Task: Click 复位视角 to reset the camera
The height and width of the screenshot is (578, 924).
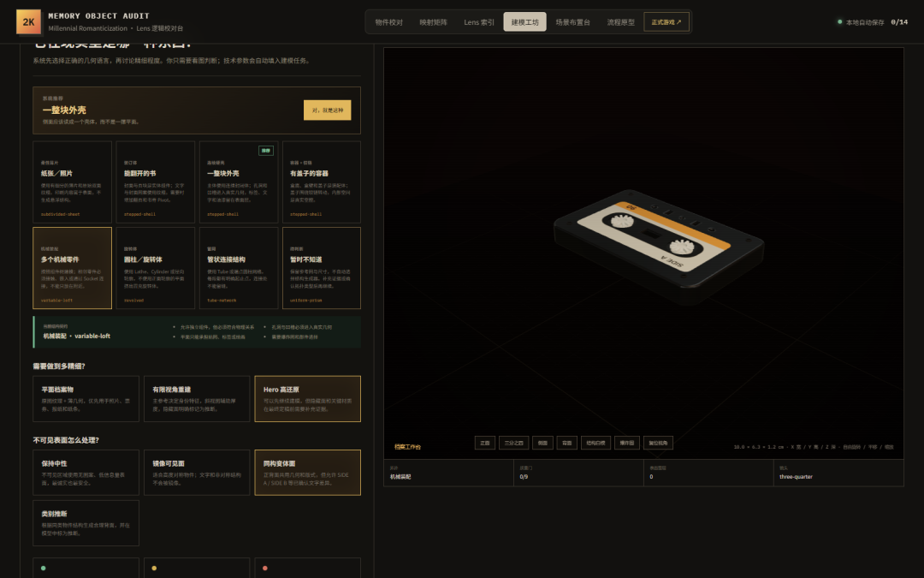Action: coord(658,443)
